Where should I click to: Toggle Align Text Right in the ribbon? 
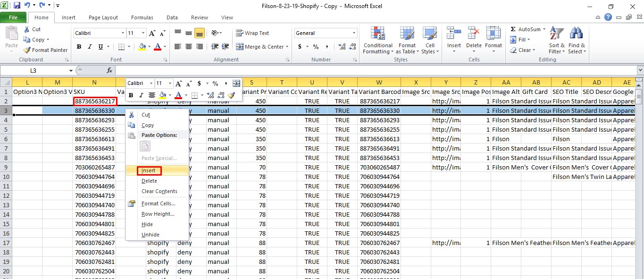coord(199,47)
